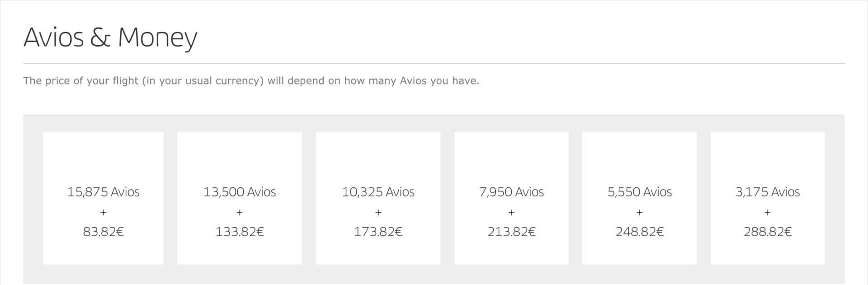Image resolution: width=868 pixels, height=285 pixels.
Task: Select the 3,175 Avios + 288.82€ card
Action: tap(768, 198)
